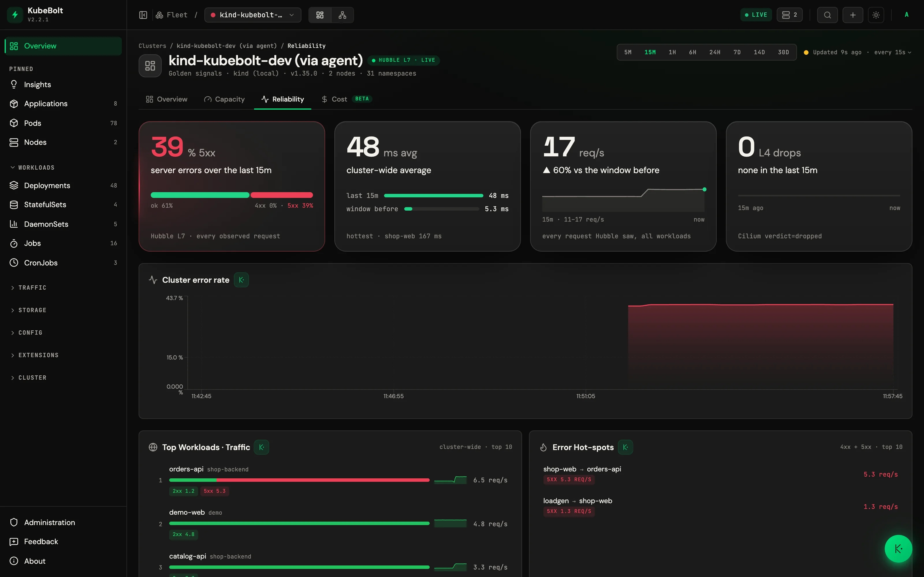The width and height of the screenshot is (924, 577).
Task: Open the clusters count indicator showing 2
Action: [790, 15]
